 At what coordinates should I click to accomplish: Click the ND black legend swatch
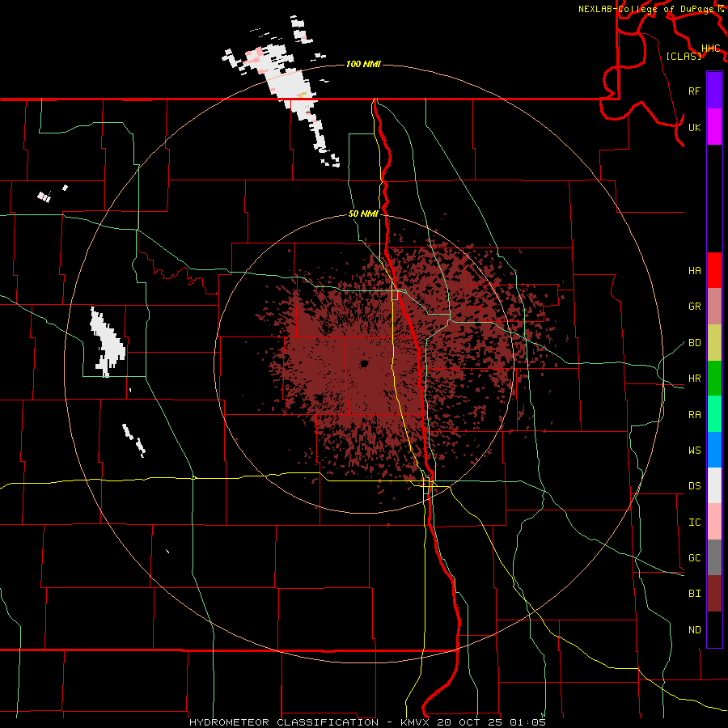click(714, 629)
